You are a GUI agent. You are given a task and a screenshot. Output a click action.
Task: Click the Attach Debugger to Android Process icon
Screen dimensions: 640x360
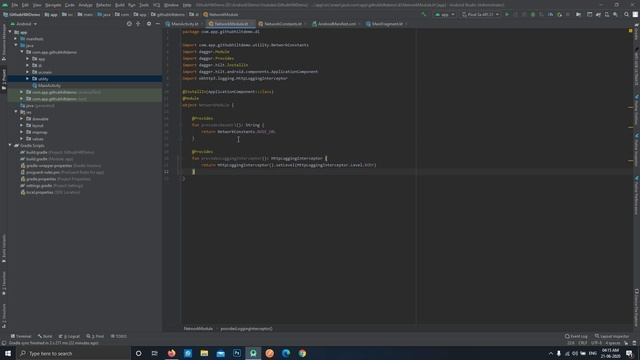pos(560,14)
